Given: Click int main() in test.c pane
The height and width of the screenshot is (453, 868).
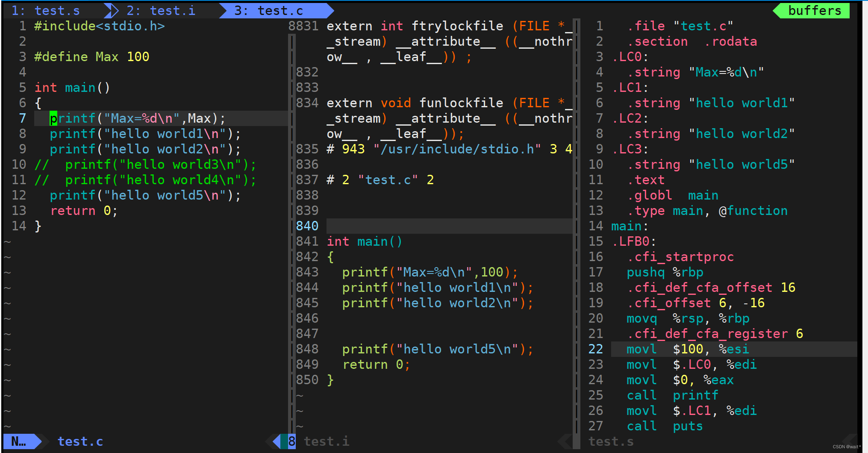Looking at the screenshot, I should (x=72, y=88).
